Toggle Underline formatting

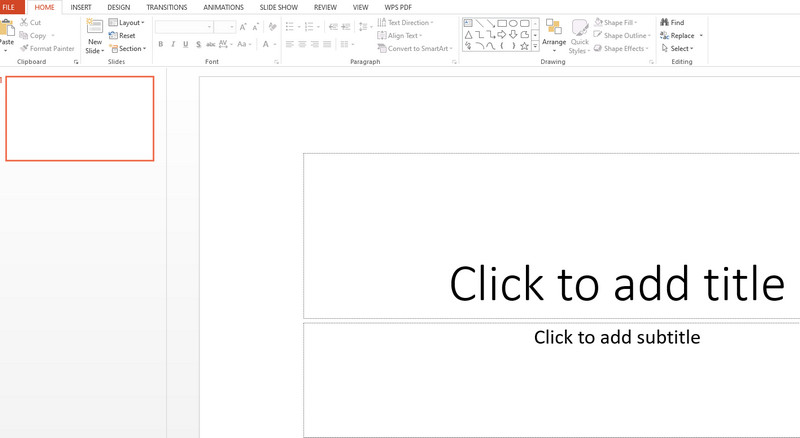[185, 44]
